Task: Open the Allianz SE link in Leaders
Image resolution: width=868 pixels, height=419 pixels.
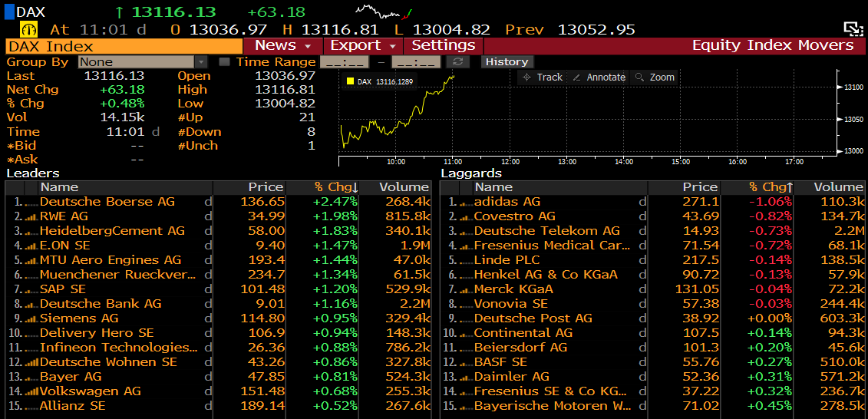Action: click(x=72, y=406)
